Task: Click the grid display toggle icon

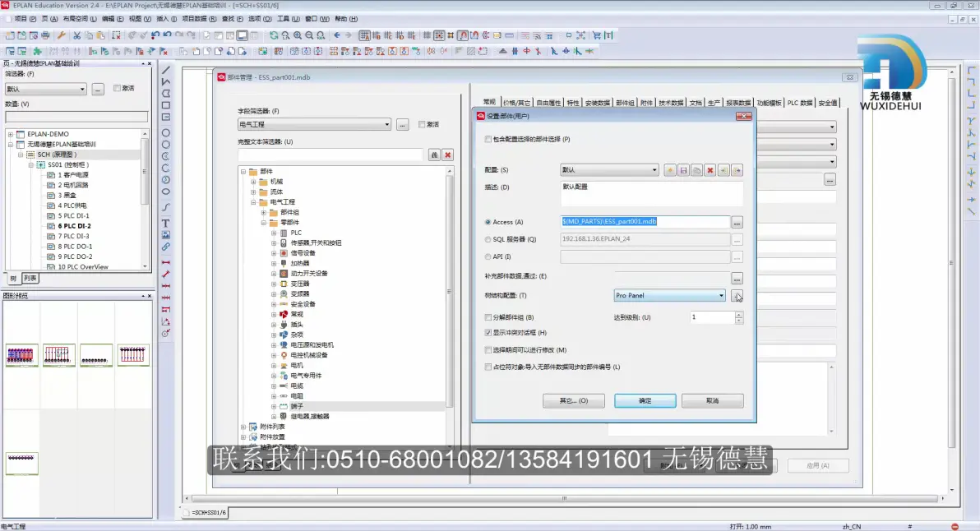Action: (427, 35)
